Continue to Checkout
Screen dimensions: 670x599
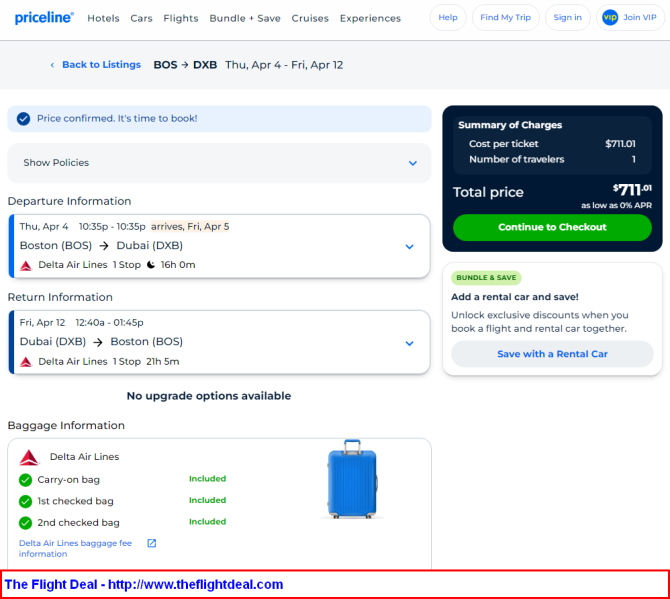click(552, 227)
